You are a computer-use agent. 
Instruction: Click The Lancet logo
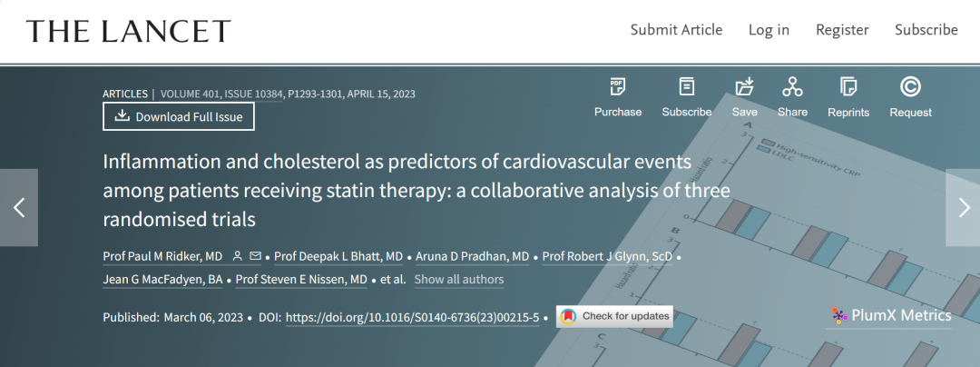(128, 31)
